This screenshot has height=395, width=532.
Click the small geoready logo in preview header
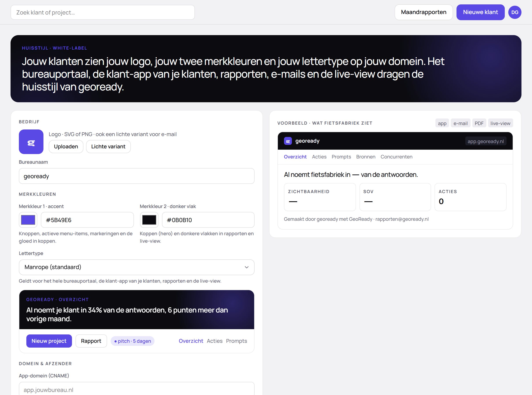(x=288, y=141)
